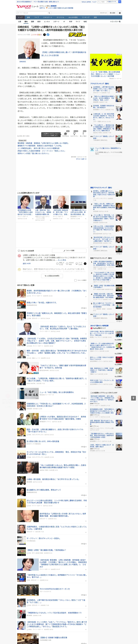The image size is (138, 644).
Task: Open the article comment count 2336
Action: 34,35
